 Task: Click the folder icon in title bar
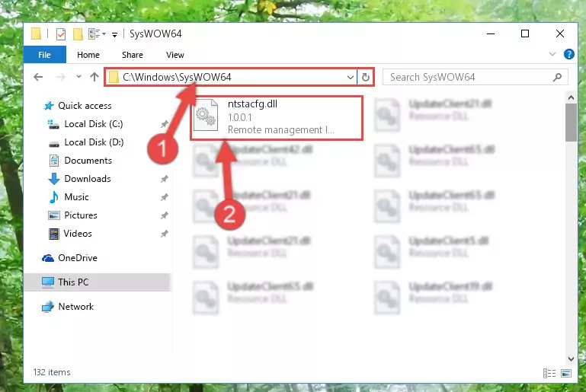(37, 33)
